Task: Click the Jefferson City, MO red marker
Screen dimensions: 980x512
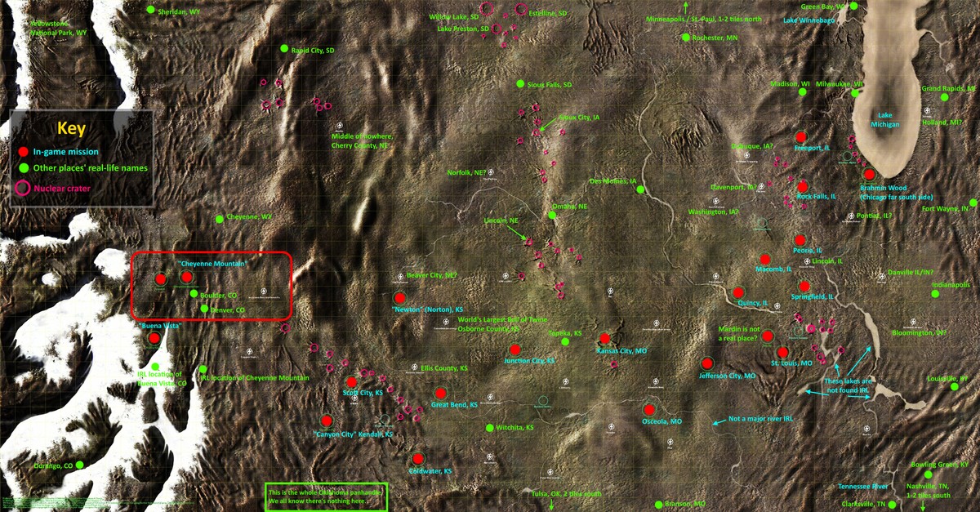Action: pos(707,363)
